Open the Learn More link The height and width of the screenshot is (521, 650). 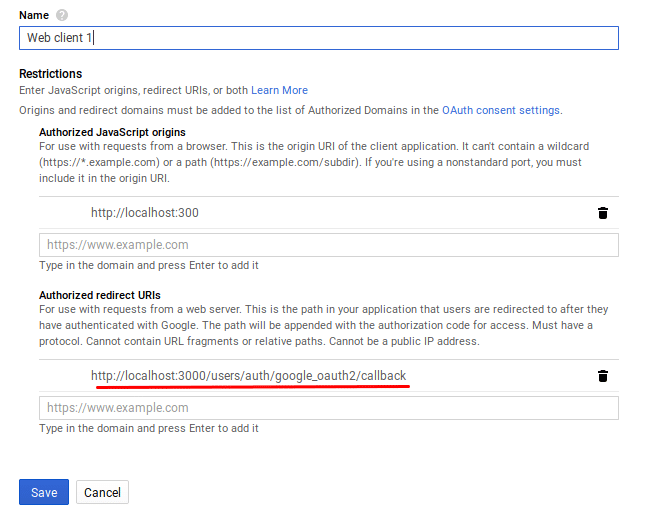(x=279, y=90)
